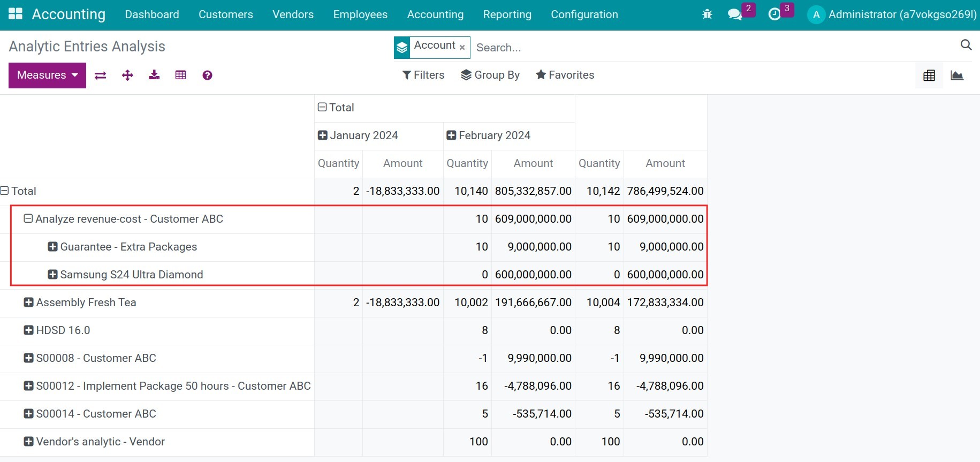Click in the Search field
The image size is (980, 462).
(x=715, y=48)
